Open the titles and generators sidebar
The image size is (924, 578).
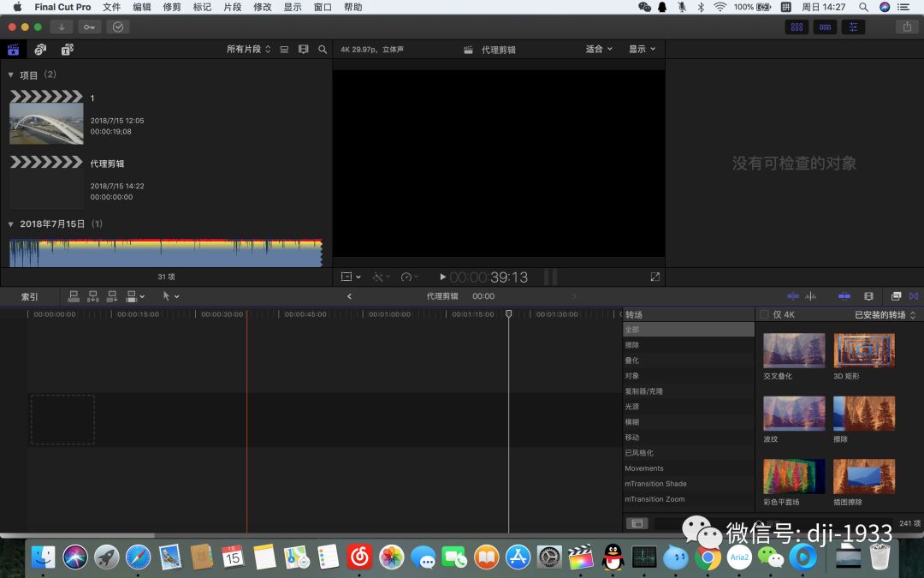[x=68, y=50]
